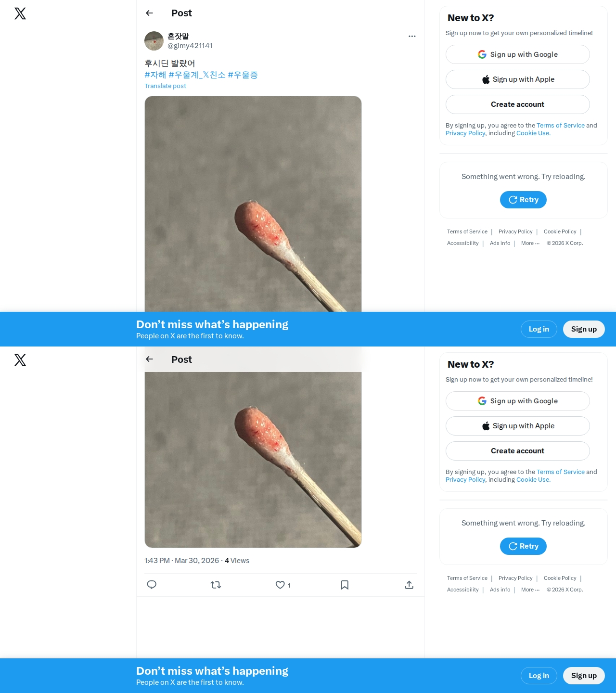Viewport: 616px width, 693px height.
Task: Click Sign up on the lower blue banner
Action: (x=584, y=676)
